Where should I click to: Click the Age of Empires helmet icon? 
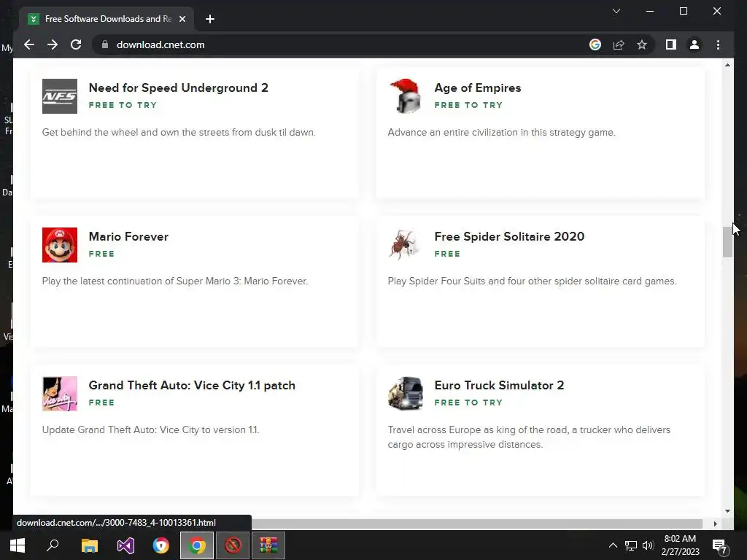coord(406,96)
